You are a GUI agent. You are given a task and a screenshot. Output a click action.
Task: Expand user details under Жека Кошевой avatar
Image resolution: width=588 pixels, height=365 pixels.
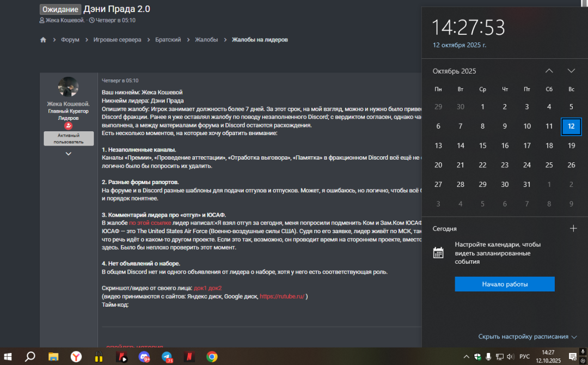pyautogui.click(x=69, y=154)
